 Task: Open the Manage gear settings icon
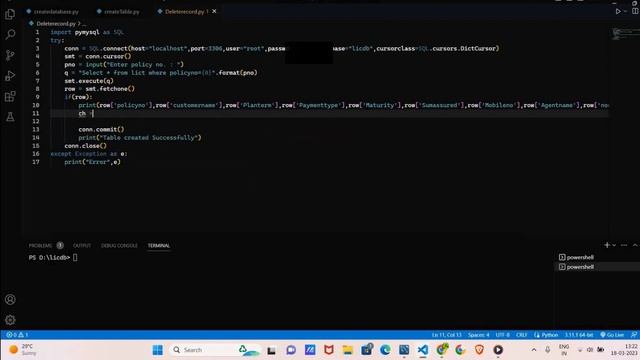pos(10,320)
